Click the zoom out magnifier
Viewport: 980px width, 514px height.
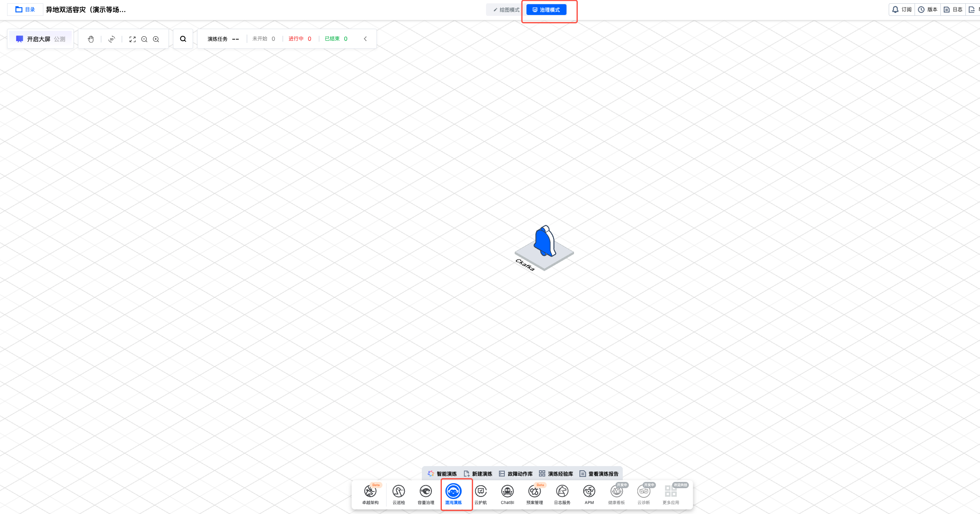144,39
